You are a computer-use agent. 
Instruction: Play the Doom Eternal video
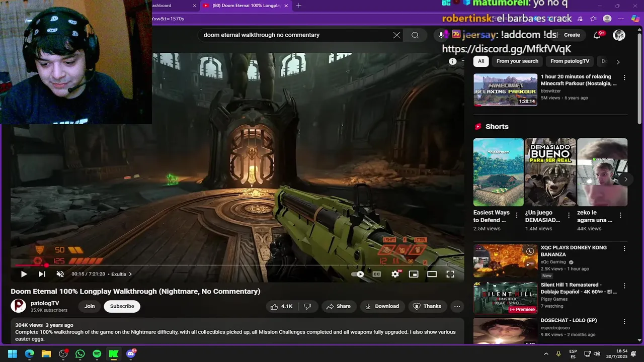(x=24, y=274)
